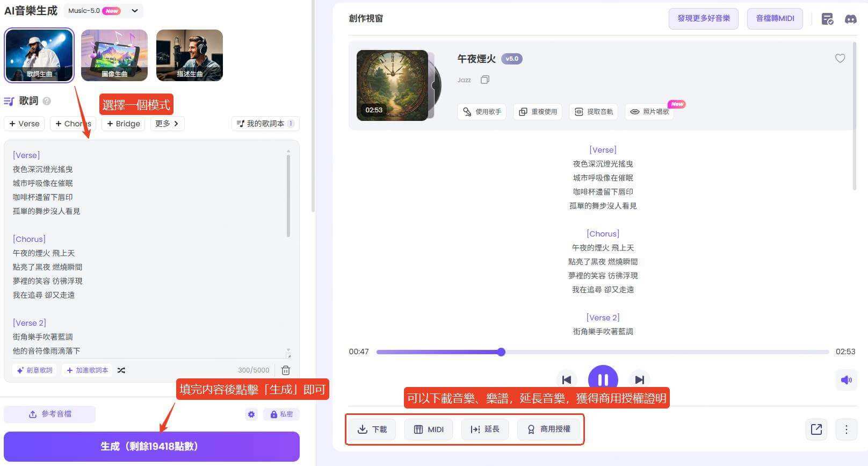This screenshot has height=466, width=868.
Task: Click the 生成 generate button
Action: click(x=151, y=446)
